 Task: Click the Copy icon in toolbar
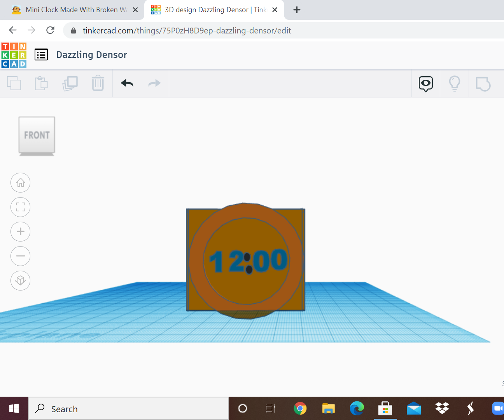pyautogui.click(x=14, y=83)
